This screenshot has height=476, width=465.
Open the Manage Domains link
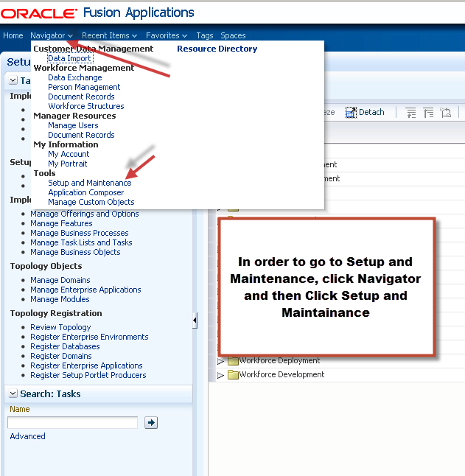pyautogui.click(x=60, y=280)
